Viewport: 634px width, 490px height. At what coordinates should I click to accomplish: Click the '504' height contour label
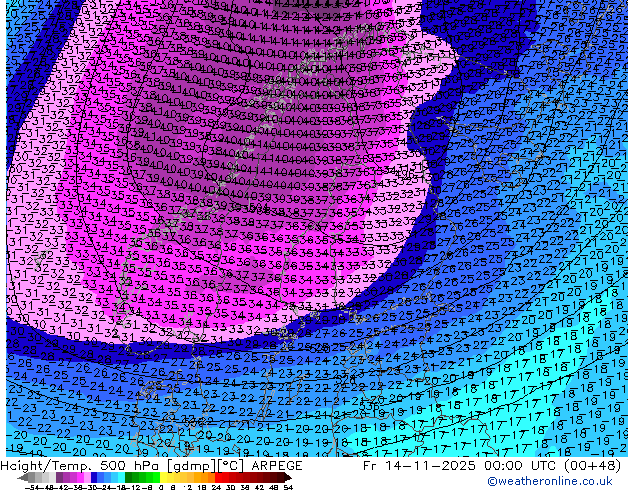point(259,208)
